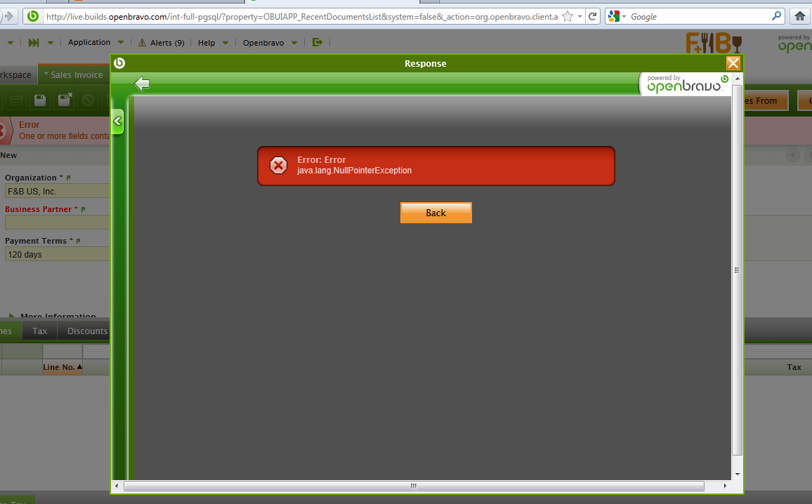Screen dimensions: 812x504
Task: Click the red error X icon
Action: 278,166
